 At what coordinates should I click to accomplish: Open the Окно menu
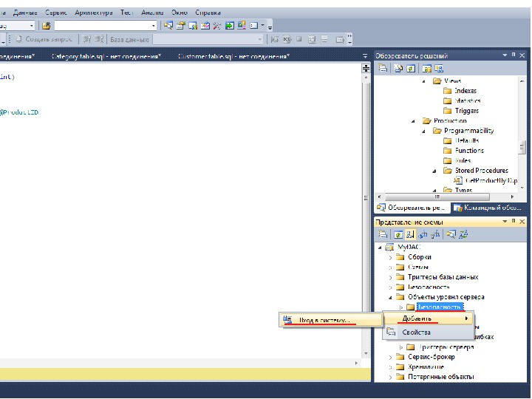(179, 13)
